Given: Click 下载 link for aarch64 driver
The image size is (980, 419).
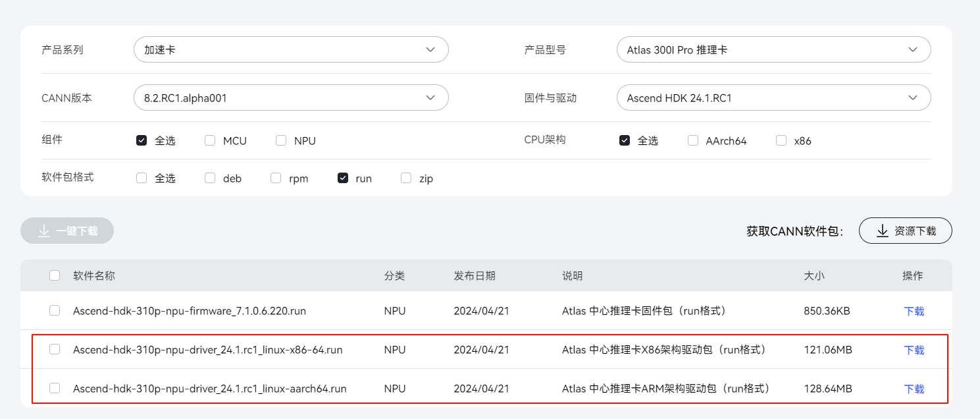Looking at the screenshot, I should (x=914, y=389).
